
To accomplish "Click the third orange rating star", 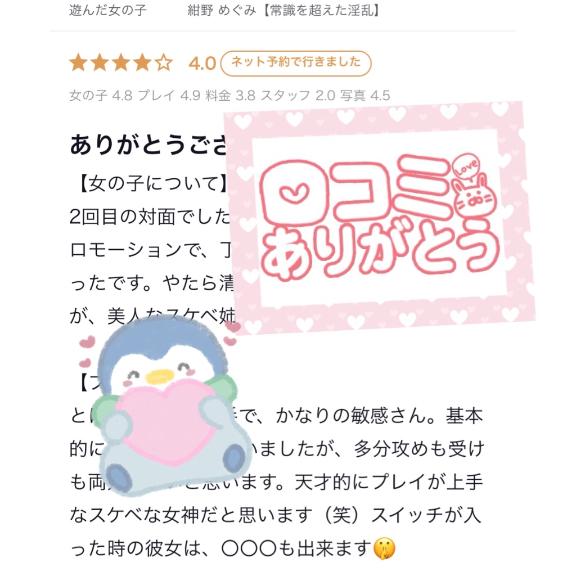I will (121, 63).
